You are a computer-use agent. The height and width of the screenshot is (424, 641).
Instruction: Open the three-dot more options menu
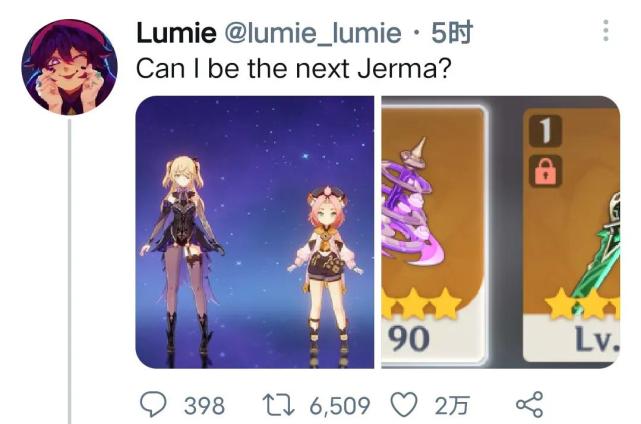(x=606, y=30)
